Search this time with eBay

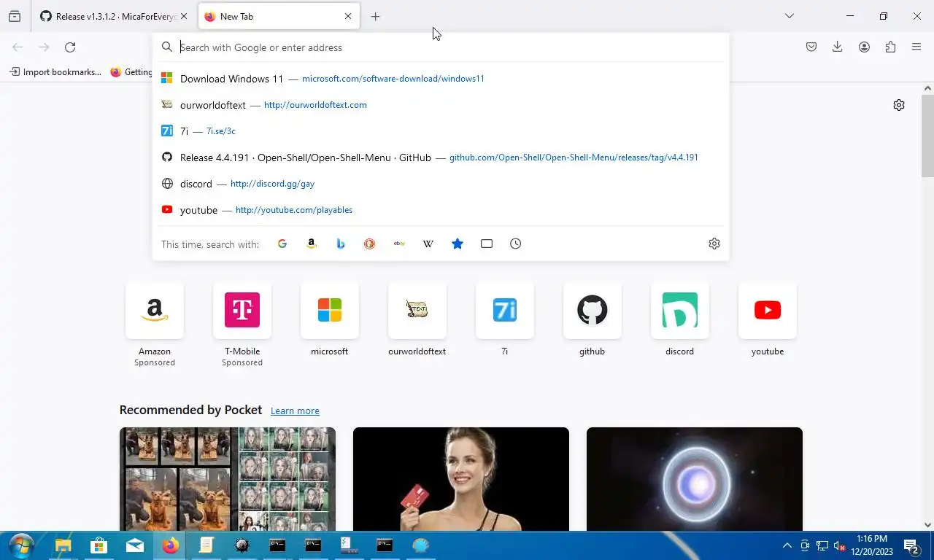[x=399, y=244]
